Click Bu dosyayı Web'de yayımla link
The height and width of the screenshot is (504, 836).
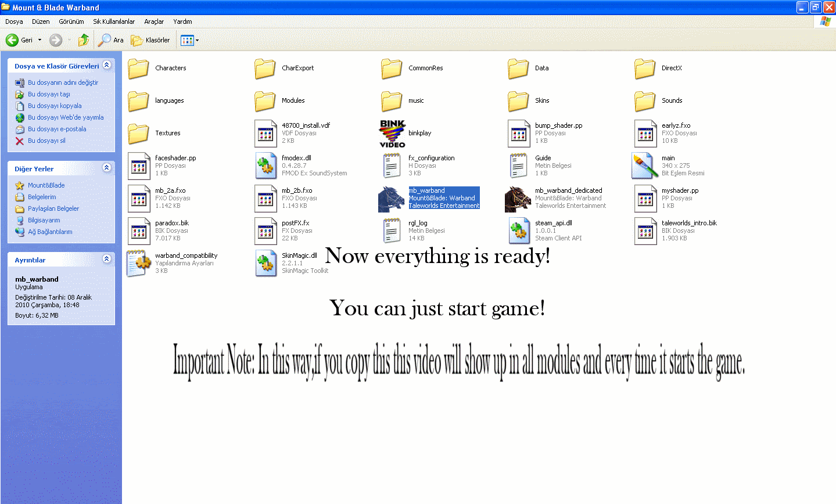tap(66, 117)
